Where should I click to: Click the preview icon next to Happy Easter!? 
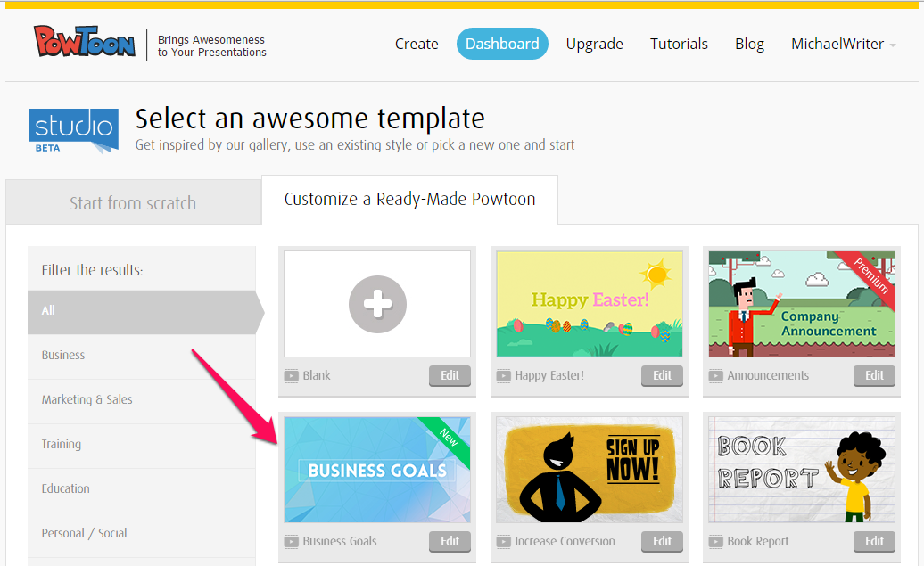pos(503,376)
